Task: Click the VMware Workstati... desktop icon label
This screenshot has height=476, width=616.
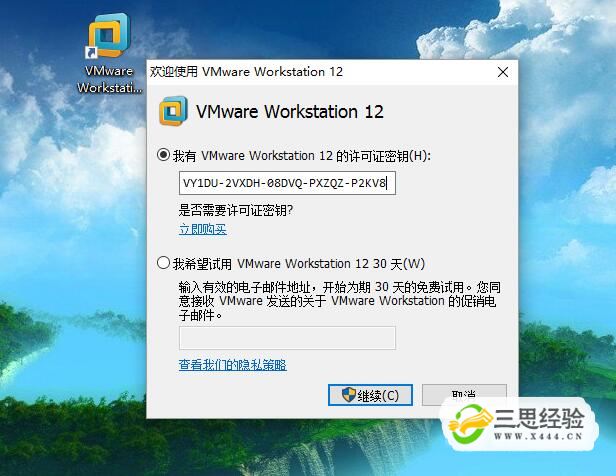Action: [109, 79]
